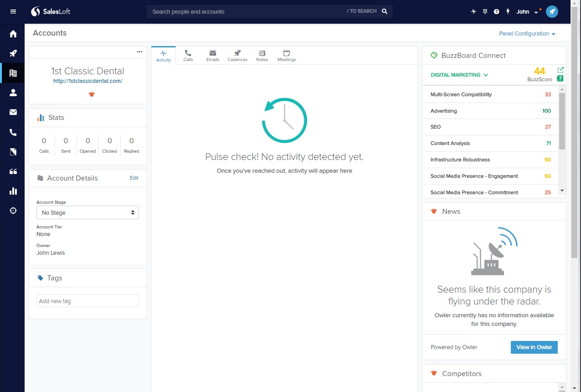Click Edit in Account Details
The height and width of the screenshot is (392, 581).
point(134,178)
